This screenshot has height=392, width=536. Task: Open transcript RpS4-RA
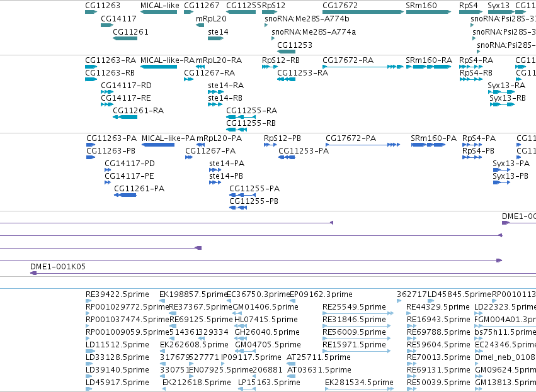point(476,60)
